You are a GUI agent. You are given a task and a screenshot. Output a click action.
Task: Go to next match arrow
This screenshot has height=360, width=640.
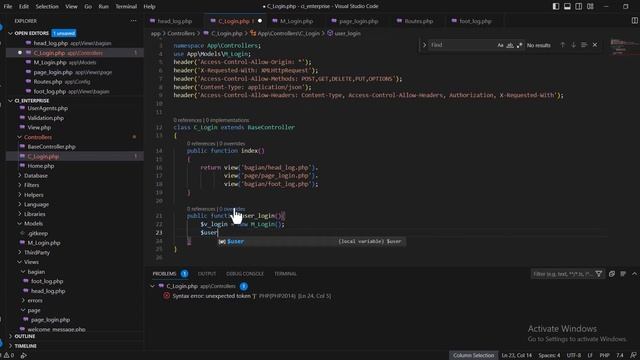pos(573,45)
